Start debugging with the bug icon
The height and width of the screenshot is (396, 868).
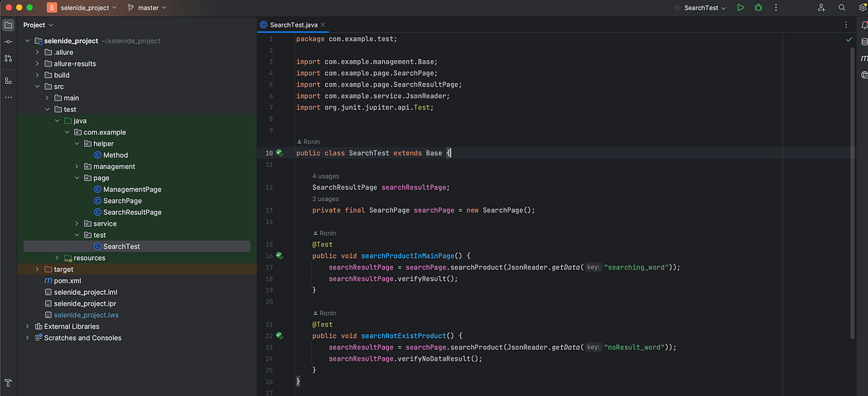pyautogui.click(x=758, y=7)
